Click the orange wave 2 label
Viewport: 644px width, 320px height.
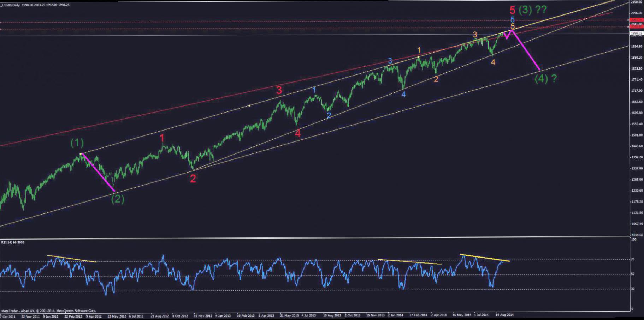click(436, 79)
